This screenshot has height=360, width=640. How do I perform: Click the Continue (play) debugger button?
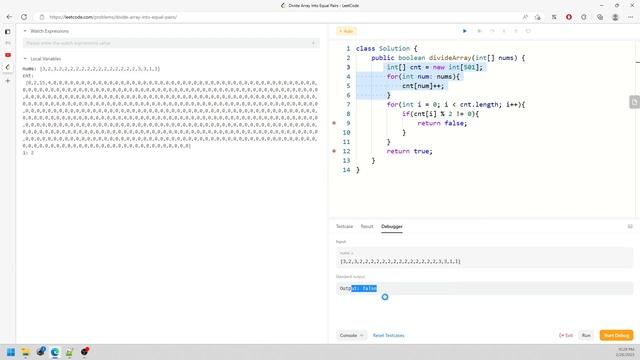[464, 31]
